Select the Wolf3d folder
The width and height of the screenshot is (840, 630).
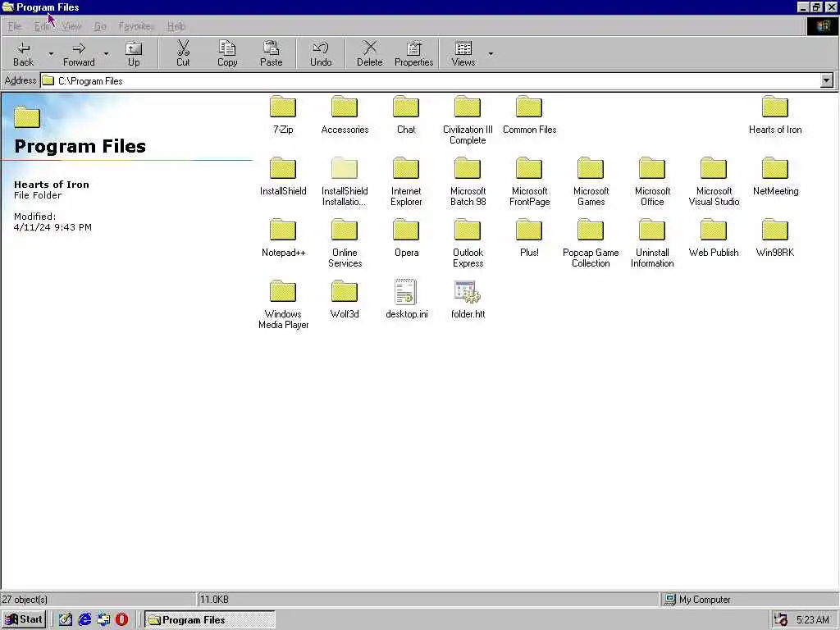(x=345, y=300)
